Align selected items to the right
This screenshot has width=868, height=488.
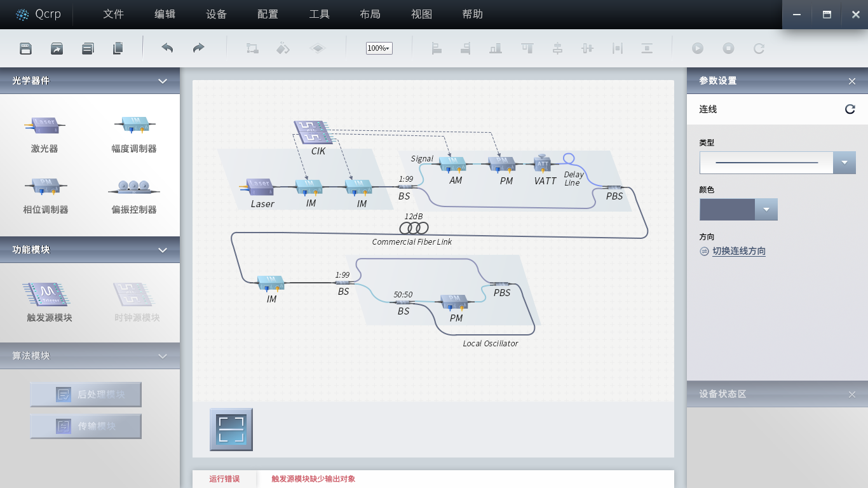point(466,48)
